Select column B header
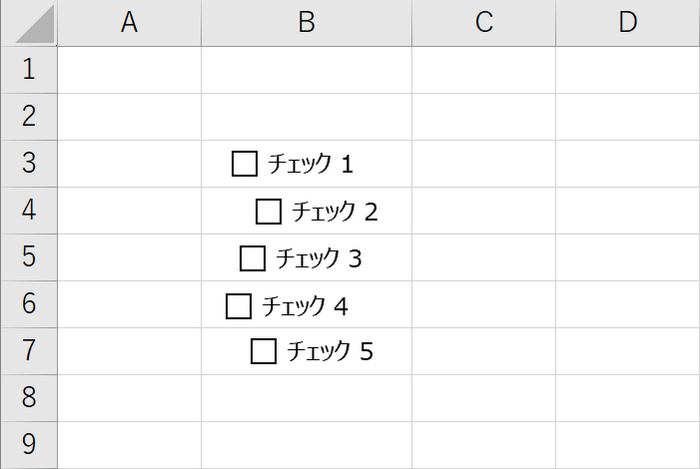This screenshot has height=469, width=700. (306, 23)
